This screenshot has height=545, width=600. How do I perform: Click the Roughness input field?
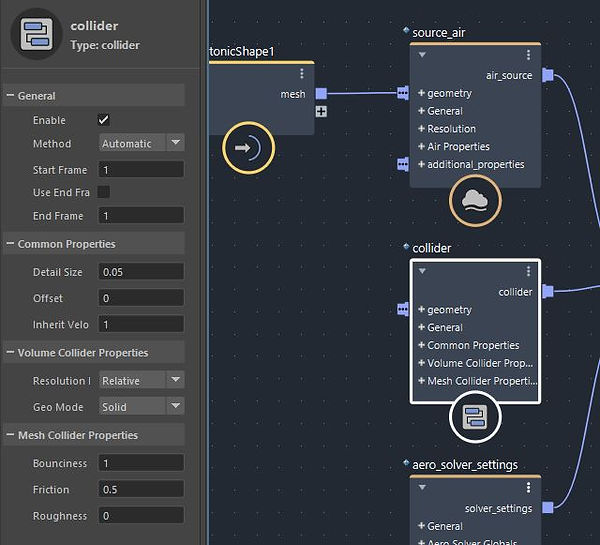[141, 516]
